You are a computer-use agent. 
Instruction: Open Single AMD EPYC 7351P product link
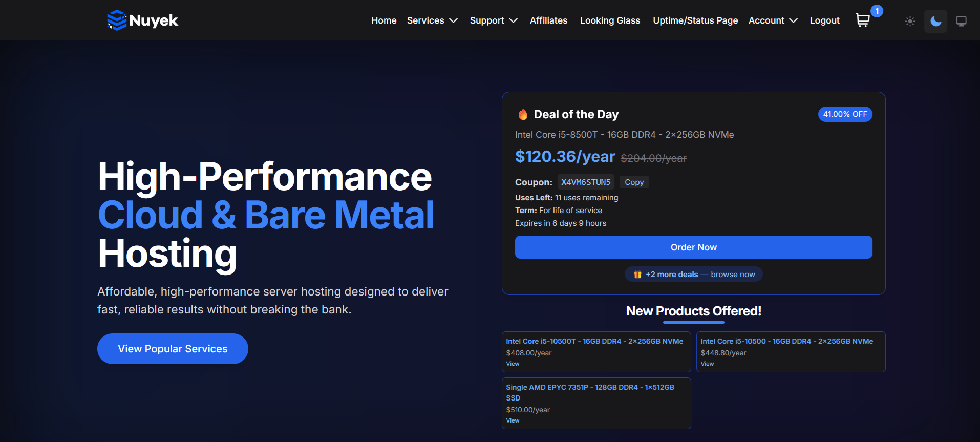[590, 392]
